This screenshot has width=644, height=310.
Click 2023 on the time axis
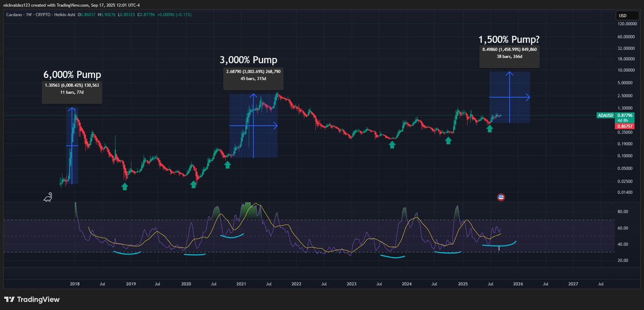pyautogui.click(x=352, y=284)
